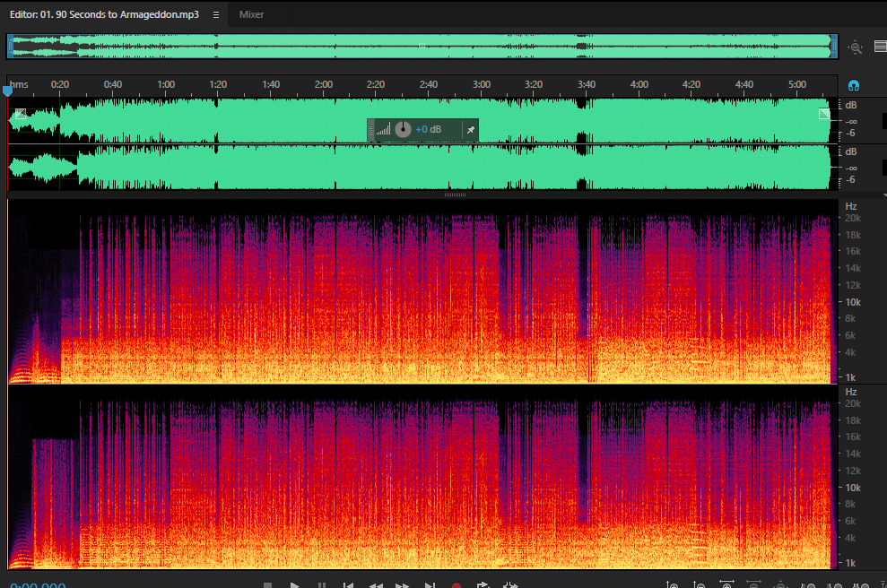Click the Zoom Out Amplitude icon
The width and height of the screenshot is (887, 588).
tap(700, 584)
